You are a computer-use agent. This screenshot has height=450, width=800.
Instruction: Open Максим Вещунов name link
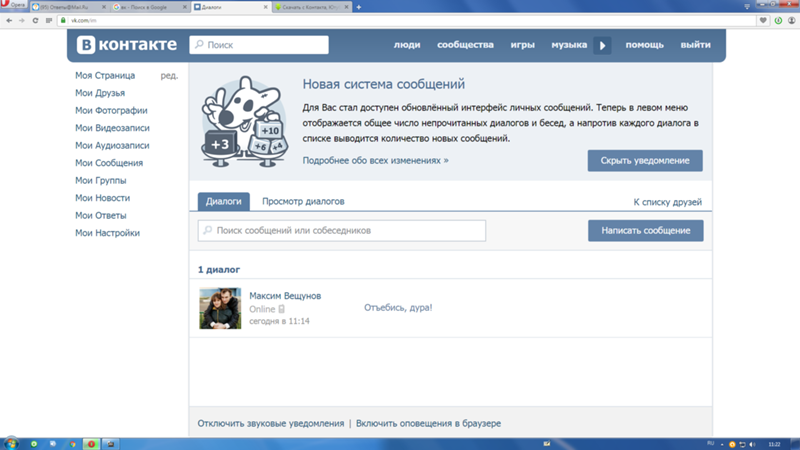point(285,296)
